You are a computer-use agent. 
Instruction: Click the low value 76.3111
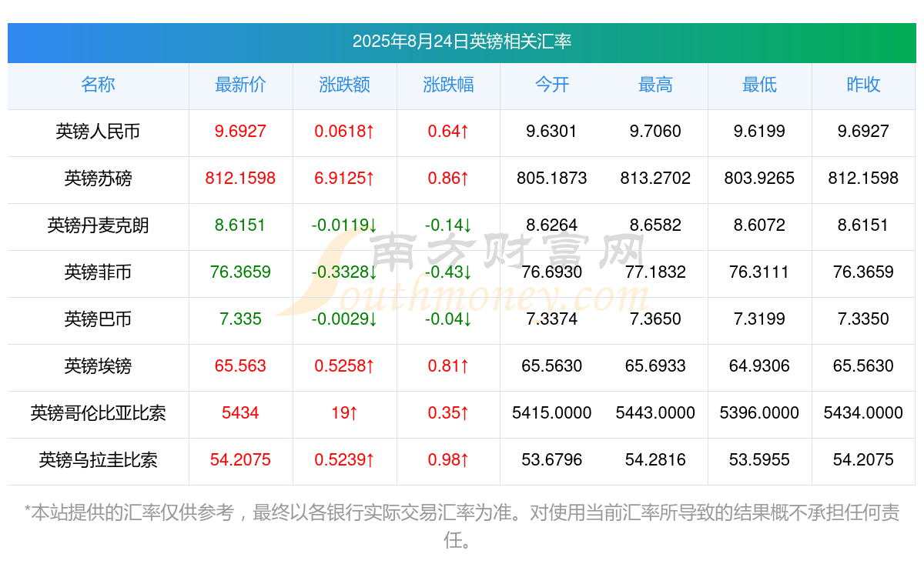pos(759,272)
